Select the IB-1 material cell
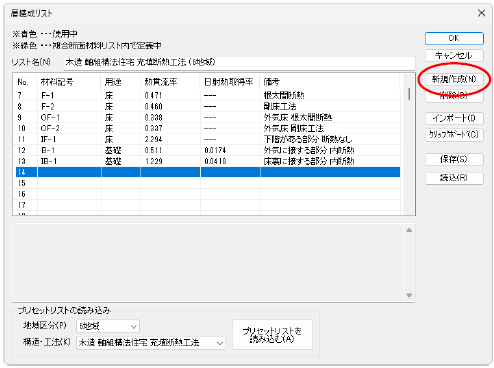 49,161
